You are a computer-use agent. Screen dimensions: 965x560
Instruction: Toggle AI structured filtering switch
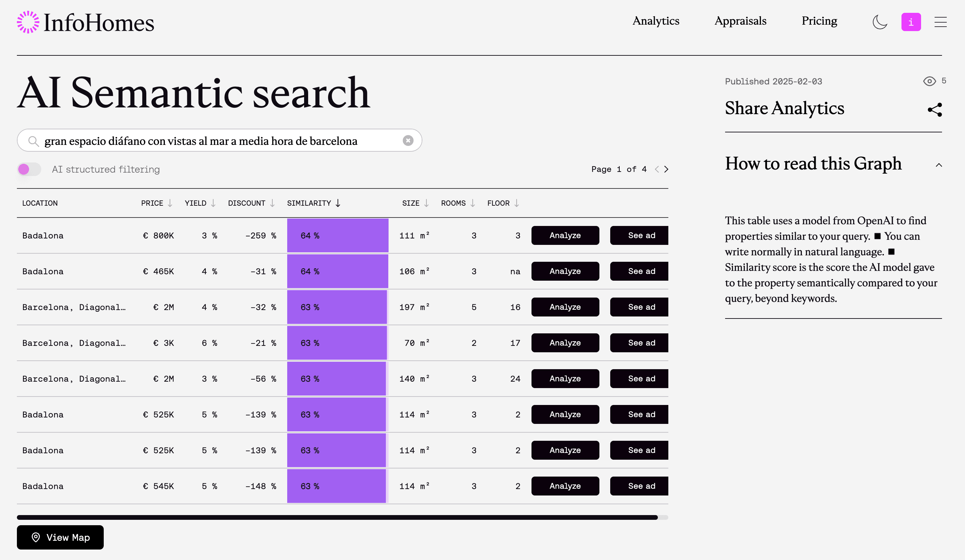pyautogui.click(x=29, y=169)
